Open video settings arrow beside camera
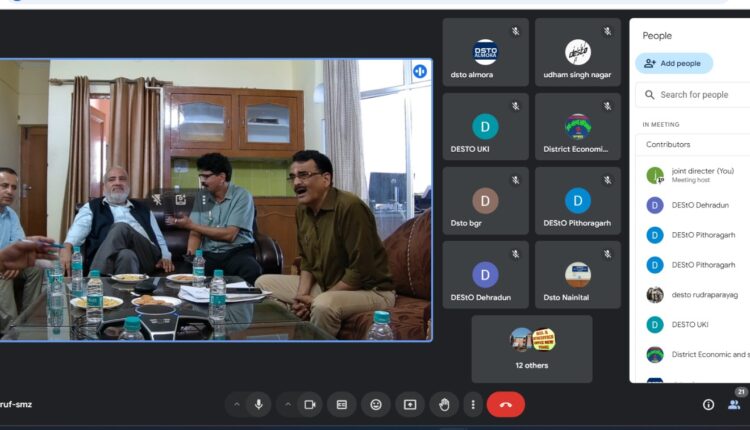This screenshot has height=430, width=750. tap(288, 404)
